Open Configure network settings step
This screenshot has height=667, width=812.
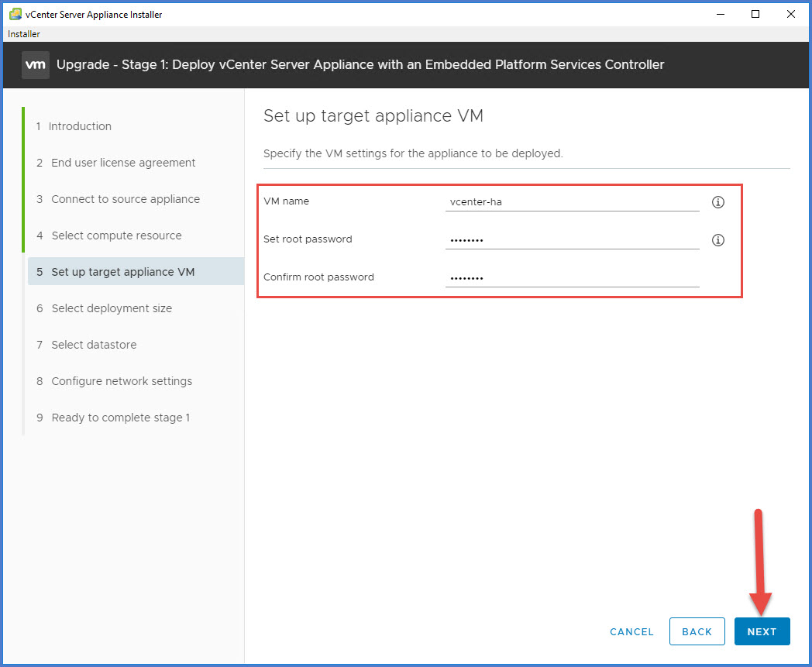(x=122, y=381)
